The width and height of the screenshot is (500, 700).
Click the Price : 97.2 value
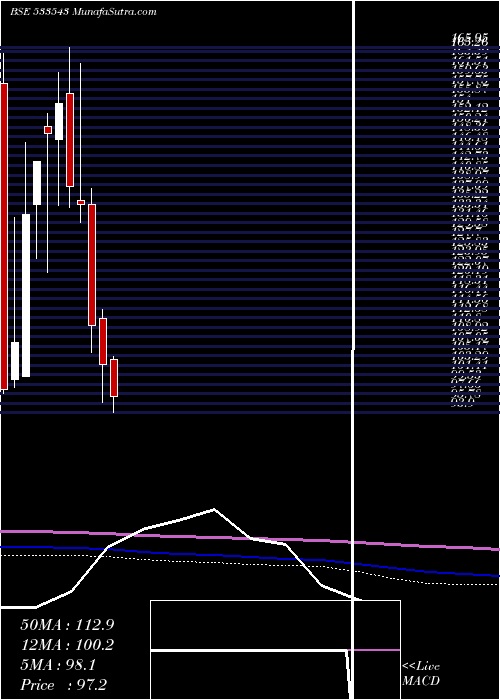(x=64, y=685)
